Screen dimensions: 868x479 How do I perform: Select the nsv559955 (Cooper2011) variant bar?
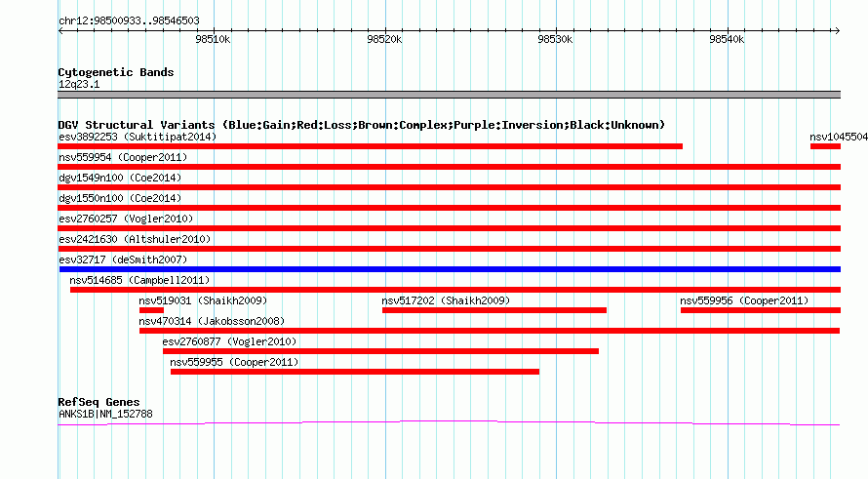click(355, 372)
